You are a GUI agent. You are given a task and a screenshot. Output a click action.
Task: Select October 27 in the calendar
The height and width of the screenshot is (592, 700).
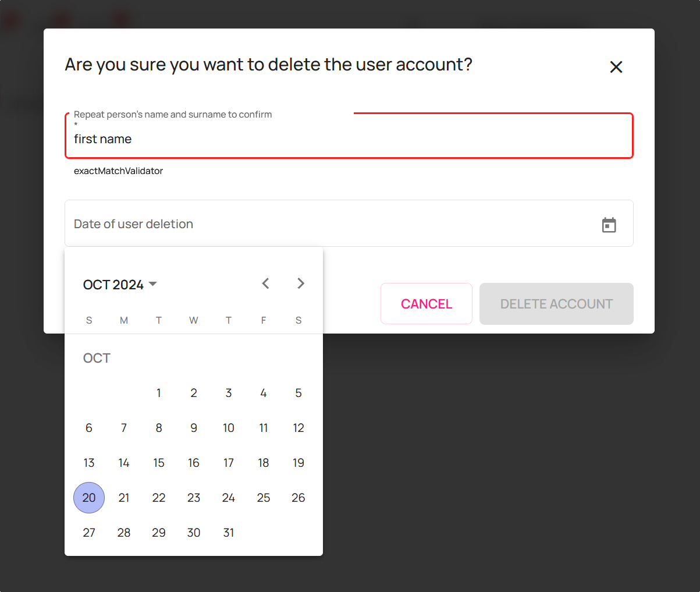point(89,533)
